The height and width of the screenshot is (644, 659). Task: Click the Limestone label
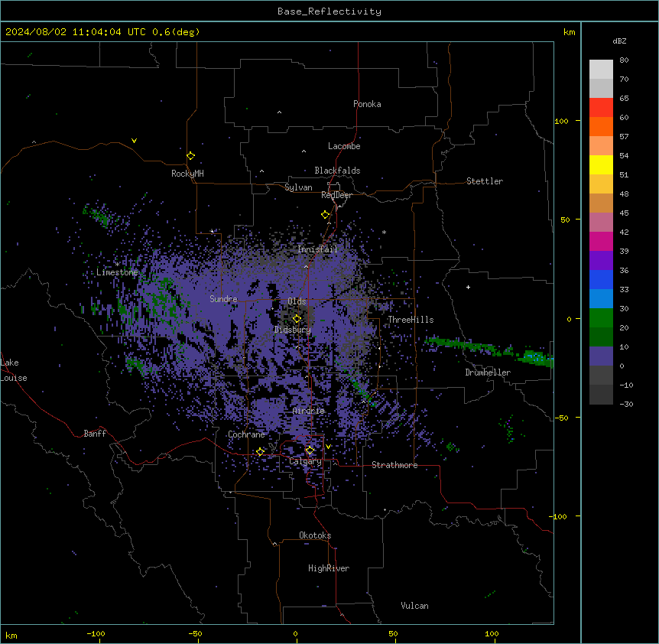click(117, 272)
